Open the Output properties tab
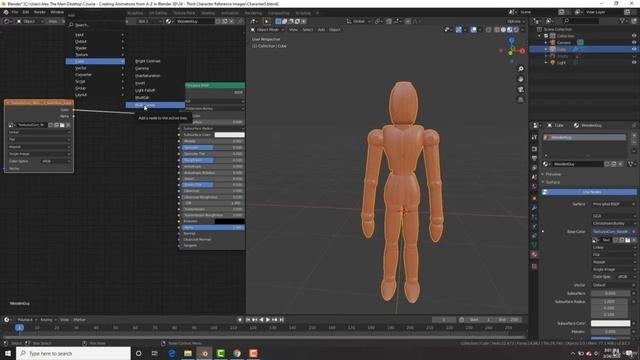This screenshot has width=640, height=360. click(x=534, y=158)
